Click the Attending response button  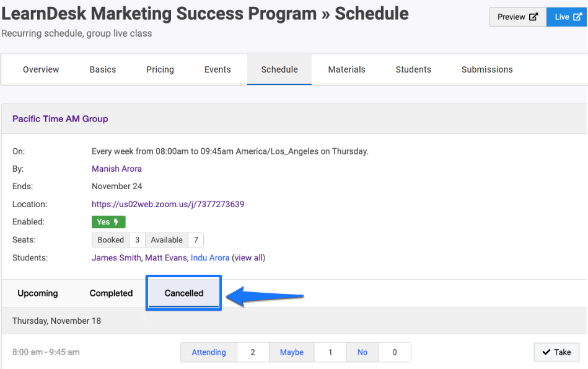[209, 352]
